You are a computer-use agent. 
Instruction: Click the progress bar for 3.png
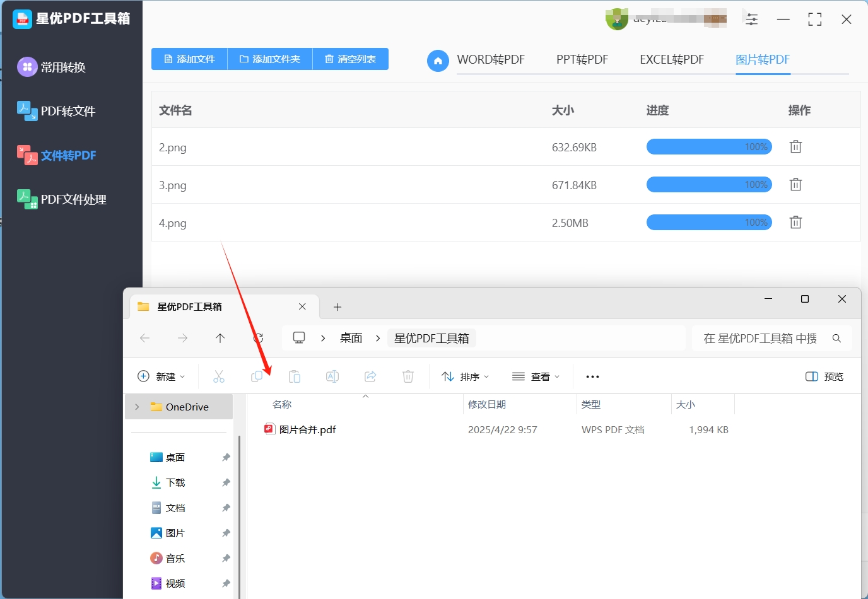pos(709,185)
